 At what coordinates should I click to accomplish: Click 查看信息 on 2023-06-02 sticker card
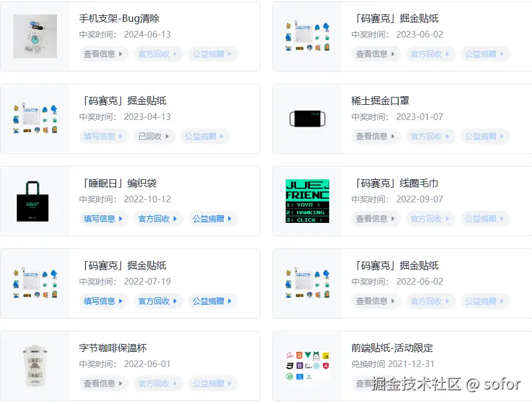(375, 54)
